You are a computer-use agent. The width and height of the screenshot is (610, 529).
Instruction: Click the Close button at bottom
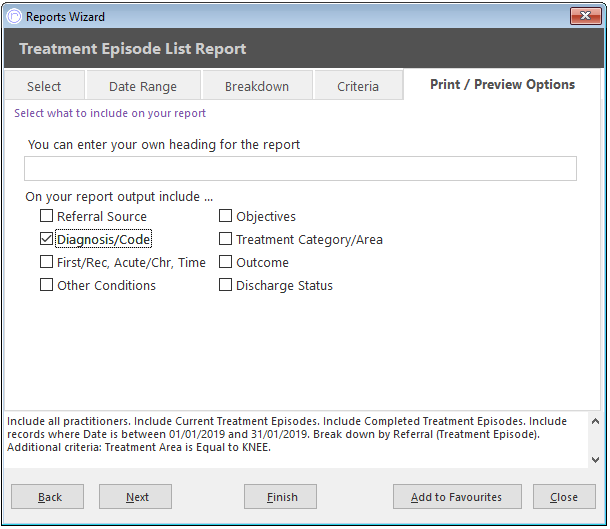point(564,497)
